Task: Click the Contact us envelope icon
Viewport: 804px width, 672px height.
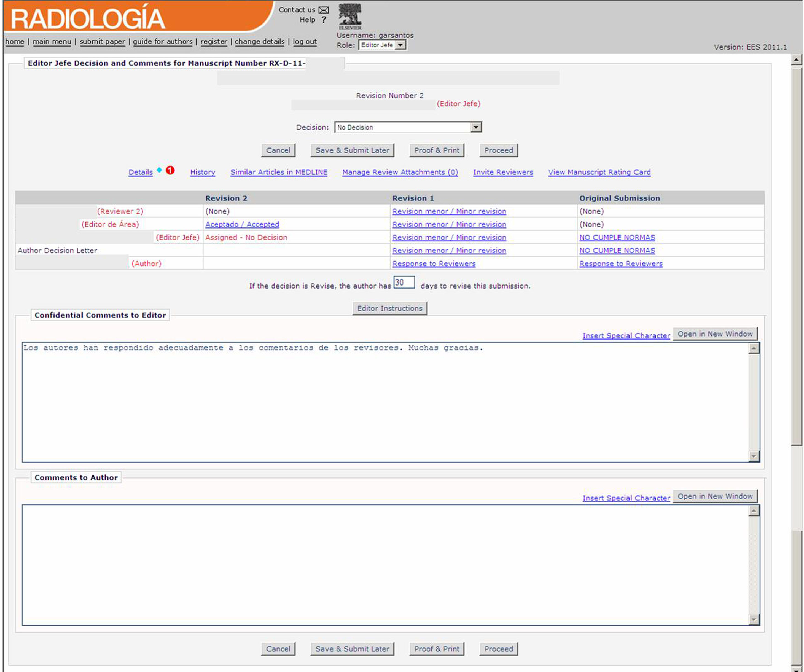Action: [x=324, y=10]
